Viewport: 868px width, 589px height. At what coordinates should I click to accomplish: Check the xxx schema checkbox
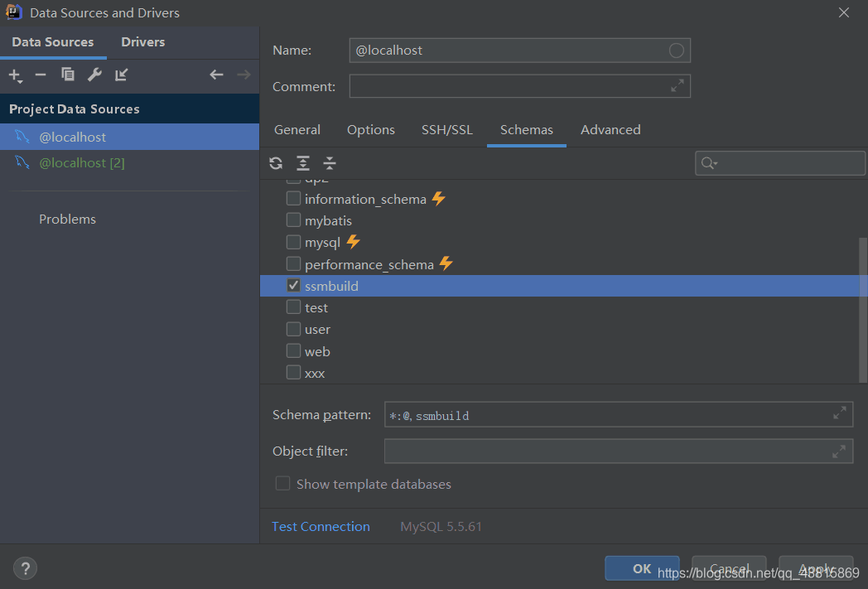tap(293, 372)
